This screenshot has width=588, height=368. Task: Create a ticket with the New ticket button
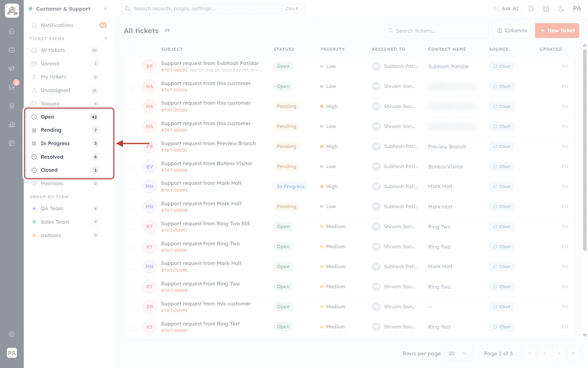click(557, 31)
